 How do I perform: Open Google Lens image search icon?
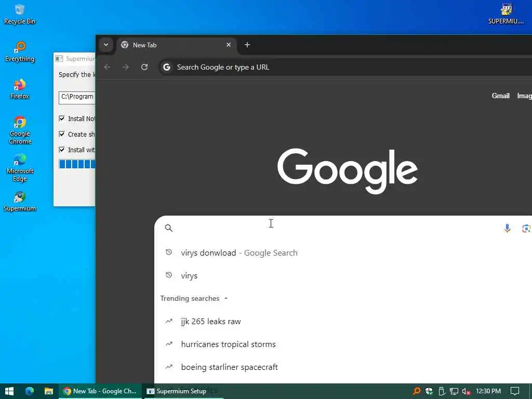click(x=526, y=229)
